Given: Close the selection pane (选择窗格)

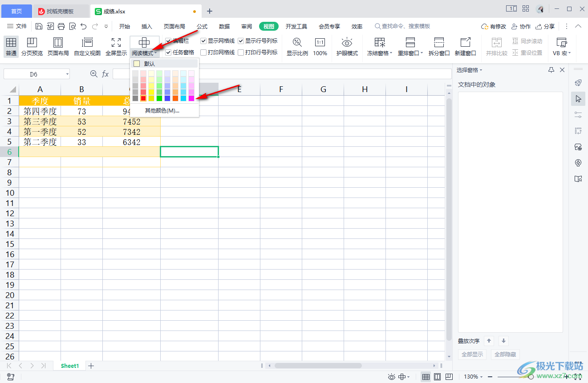Looking at the screenshot, I should (562, 70).
